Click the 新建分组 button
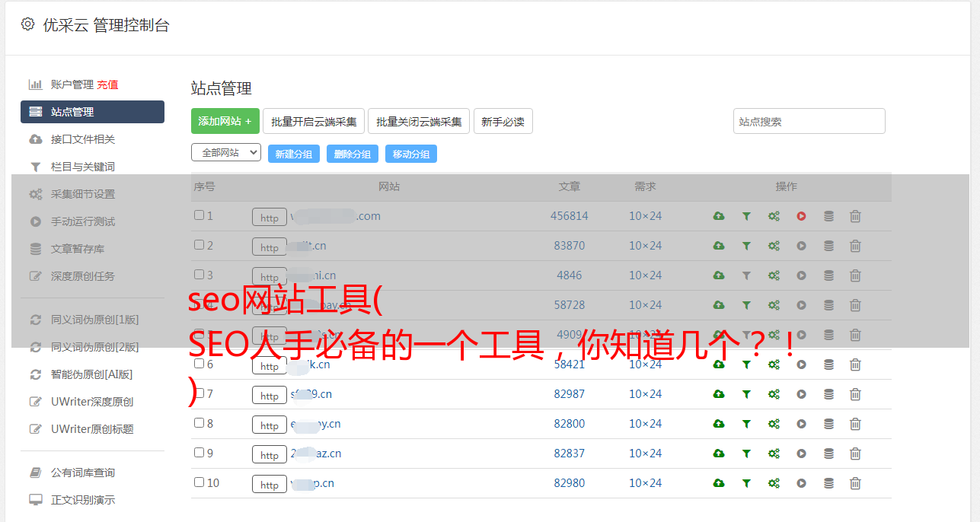This screenshot has height=522, width=980. [294, 154]
